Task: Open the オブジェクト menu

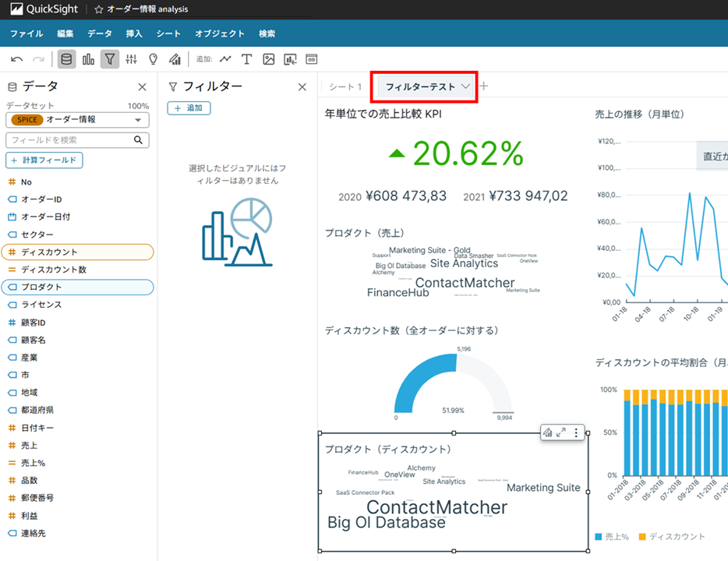Action: pyautogui.click(x=220, y=34)
